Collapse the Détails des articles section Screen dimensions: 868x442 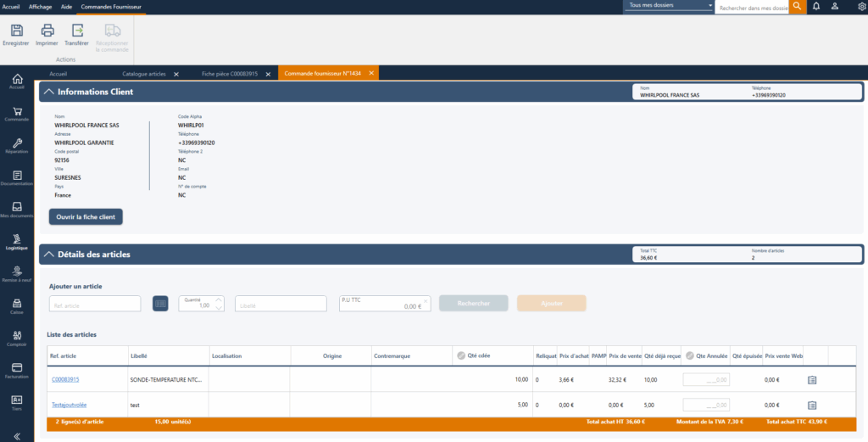(48, 255)
